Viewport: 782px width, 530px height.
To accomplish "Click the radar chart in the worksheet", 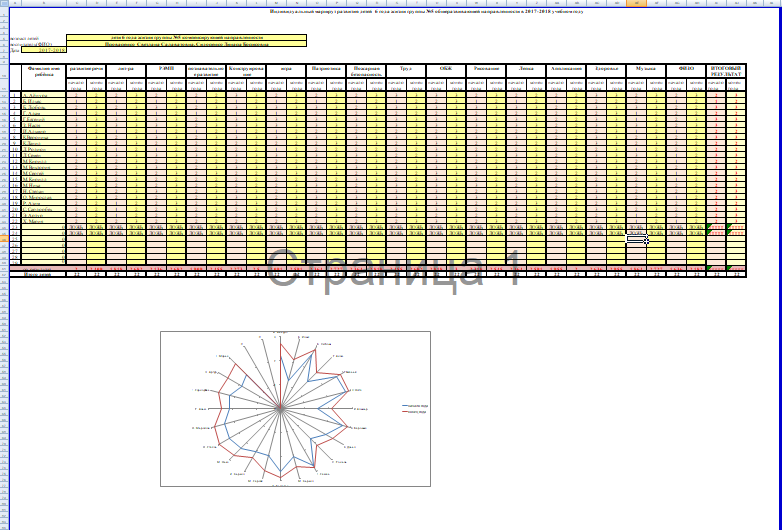I will pyautogui.click(x=295, y=409).
